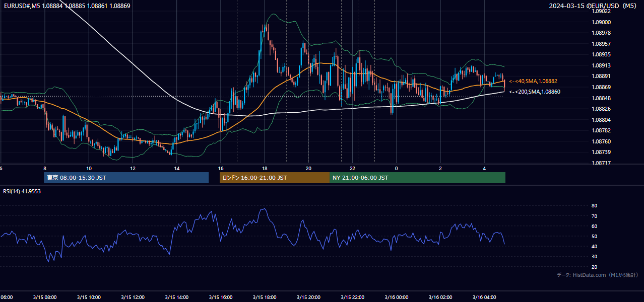
Task: Click hour label 16 under price chart
Action: [x=221, y=168]
